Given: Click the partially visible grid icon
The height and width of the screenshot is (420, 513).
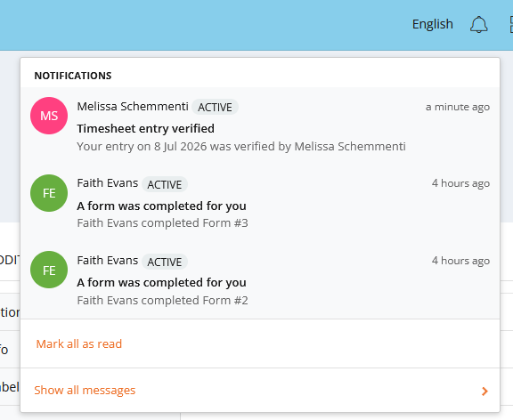Looking at the screenshot, I should point(511,25).
